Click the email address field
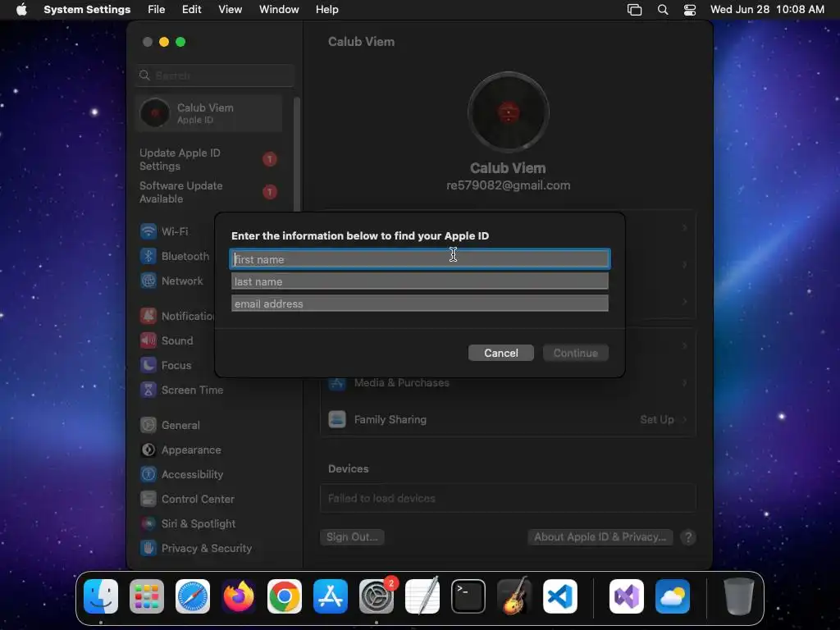 pos(420,304)
